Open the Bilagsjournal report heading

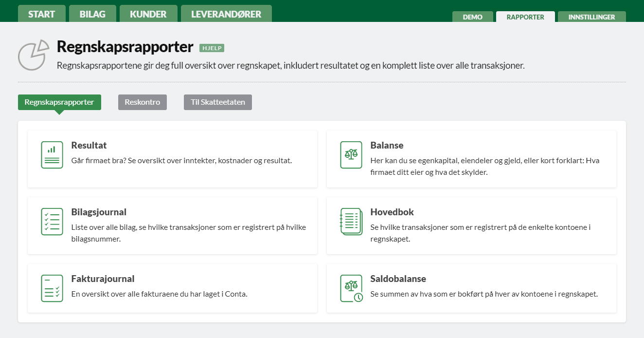(x=99, y=212)
